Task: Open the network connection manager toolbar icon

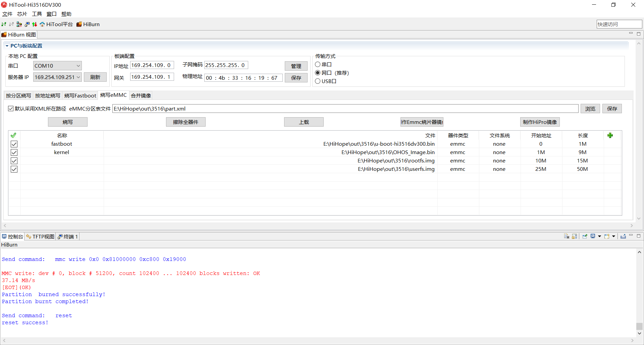Action: [19, 24]
